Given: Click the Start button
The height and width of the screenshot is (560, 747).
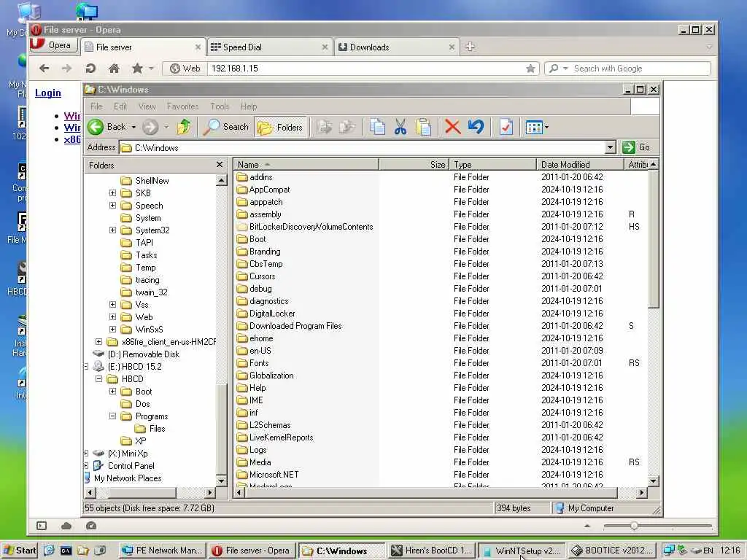Looking at the screenshot, I should click(x=20, y=551).
